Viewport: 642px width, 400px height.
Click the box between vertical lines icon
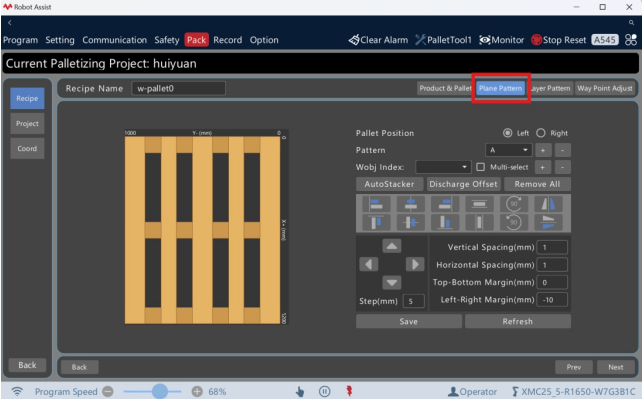479,222
